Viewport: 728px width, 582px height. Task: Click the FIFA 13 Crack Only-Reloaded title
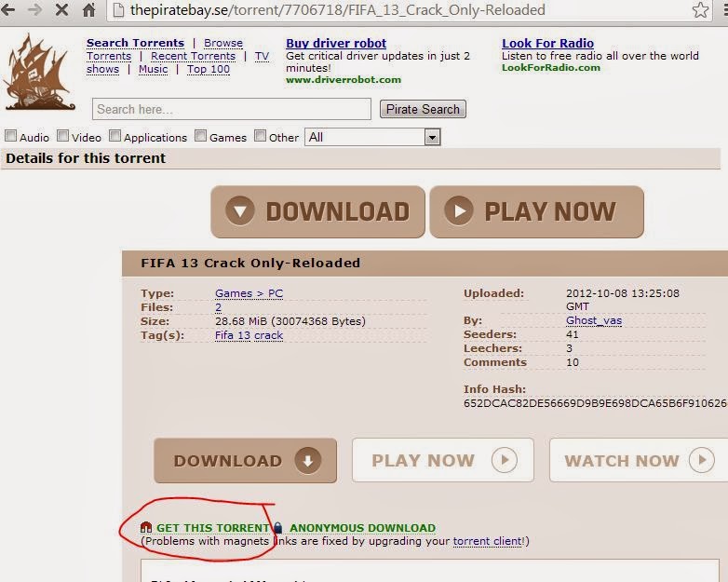pyautogui.click(x=250, y=263)
